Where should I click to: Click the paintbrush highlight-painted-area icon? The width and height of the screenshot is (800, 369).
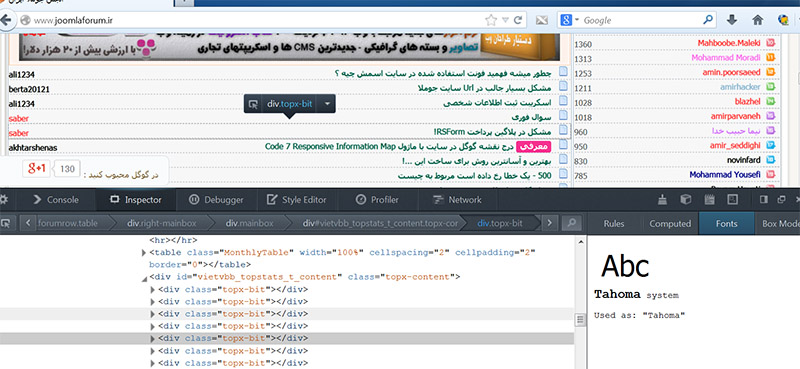662,200
